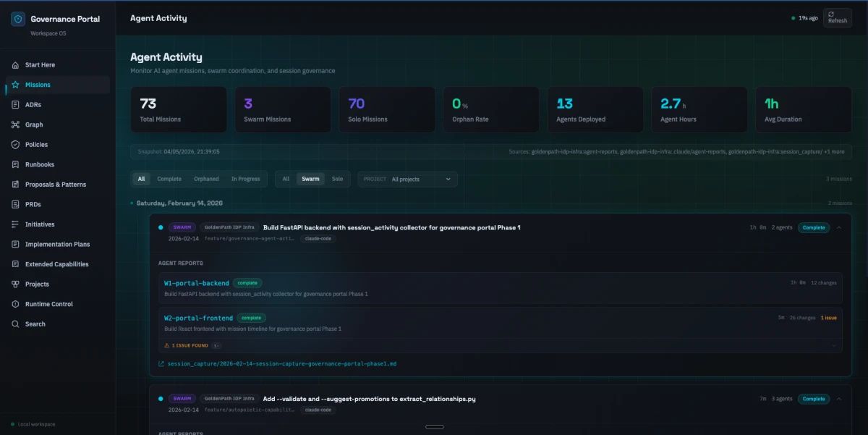Click the Agents Deployed stat card
This screenshot has width=868, height=435.
pos(595,110)
